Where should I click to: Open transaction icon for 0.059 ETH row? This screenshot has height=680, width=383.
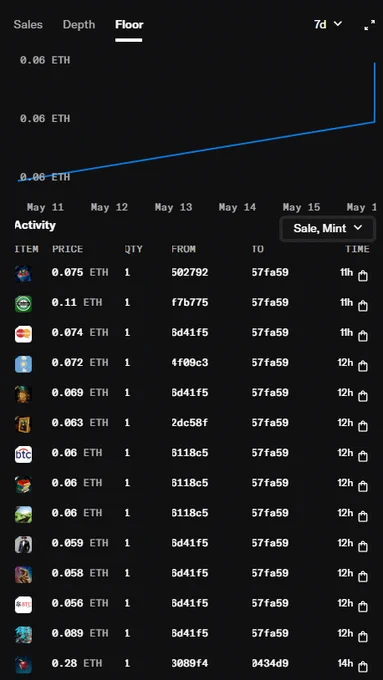[363, 546]
